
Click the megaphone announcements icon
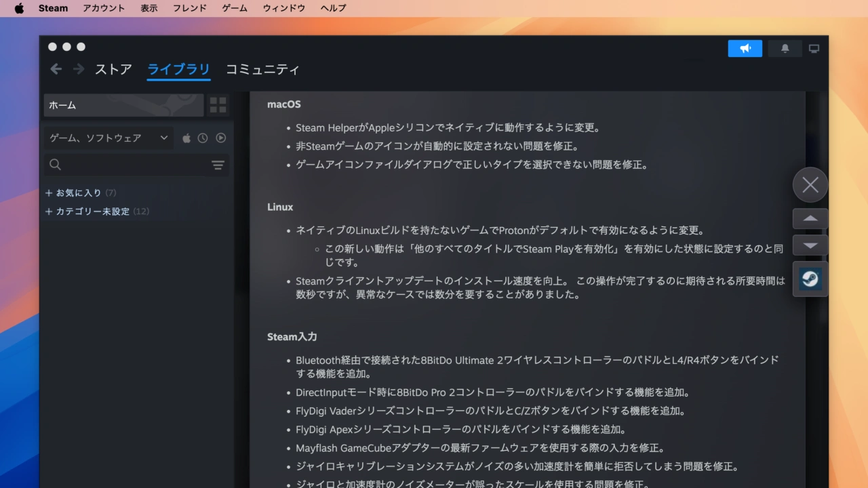tap(745, 49)
